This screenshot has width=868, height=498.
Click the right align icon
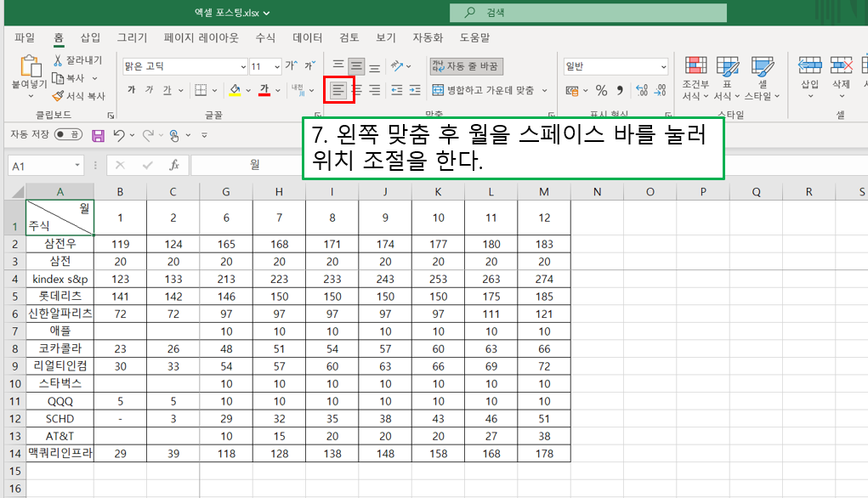(x=375, y=89)
